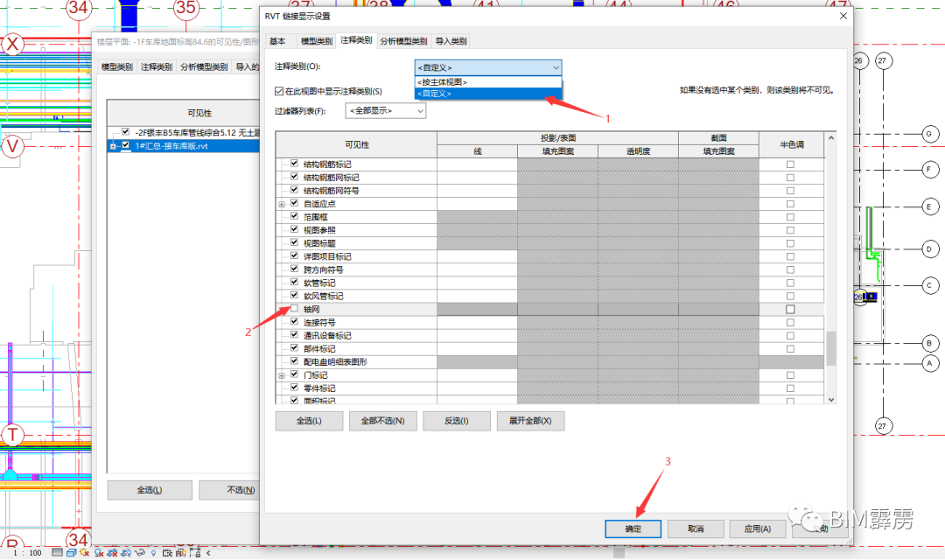The width and height of the screenshot is (945, 560).
Task: Choose <自定义> option in dropdown list
Action: pyautogui.click(x=488, y=94)
